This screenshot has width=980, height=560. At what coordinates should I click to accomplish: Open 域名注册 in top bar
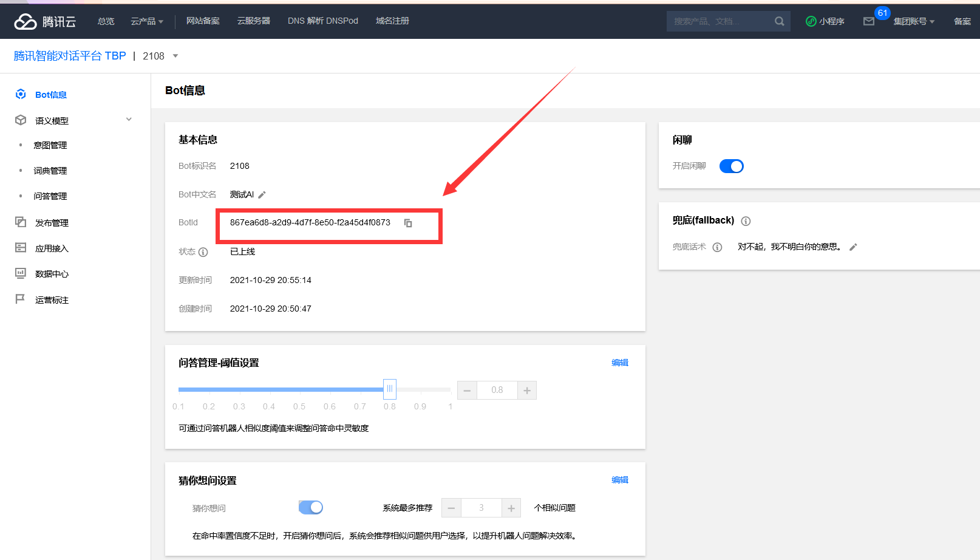tap(392, 21)
